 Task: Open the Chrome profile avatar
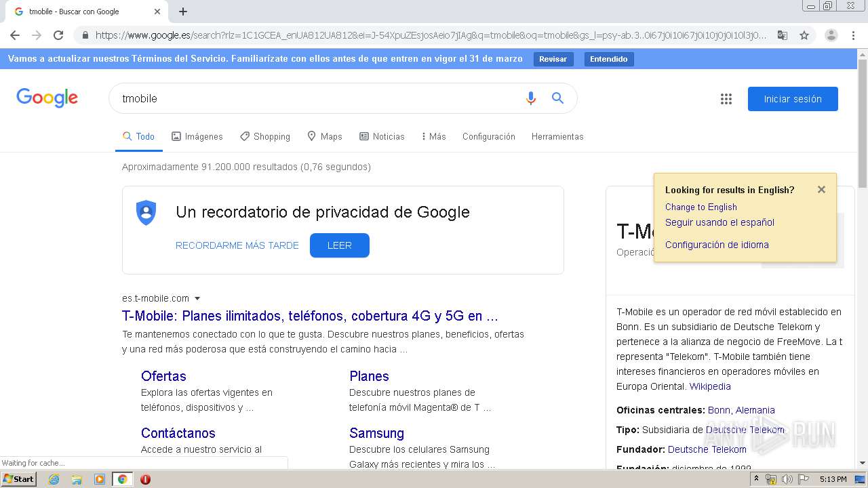pos(831,35)
